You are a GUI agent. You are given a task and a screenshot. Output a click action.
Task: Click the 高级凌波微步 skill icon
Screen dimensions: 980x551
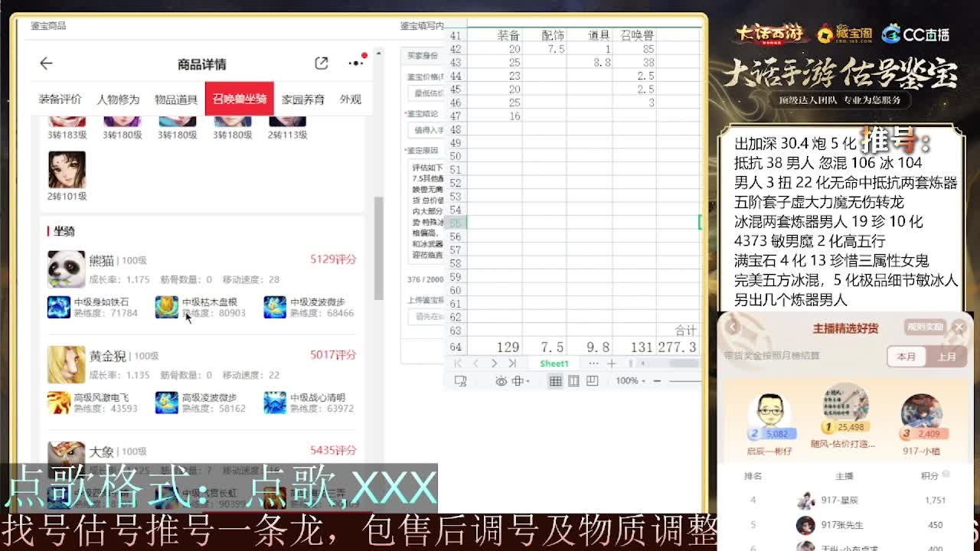(x=166, y=403)
